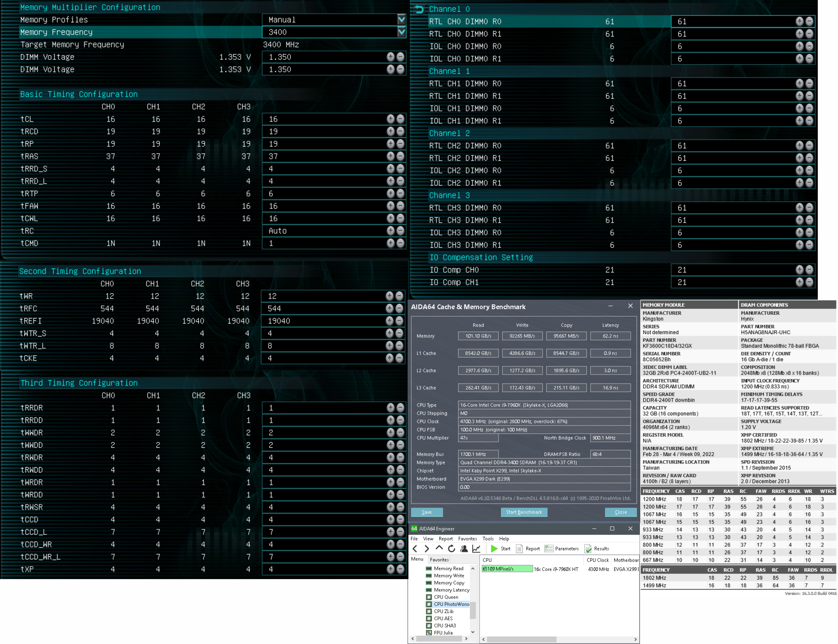
Task: Click the Back arrow in AIDA64 toolbar
Action: (x=415, y=548)
